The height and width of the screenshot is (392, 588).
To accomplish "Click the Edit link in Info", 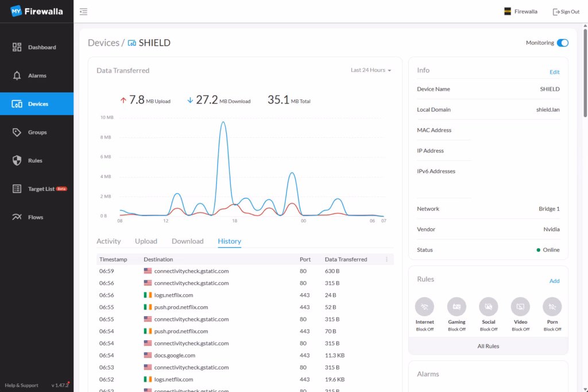I will tap(554, 72).
